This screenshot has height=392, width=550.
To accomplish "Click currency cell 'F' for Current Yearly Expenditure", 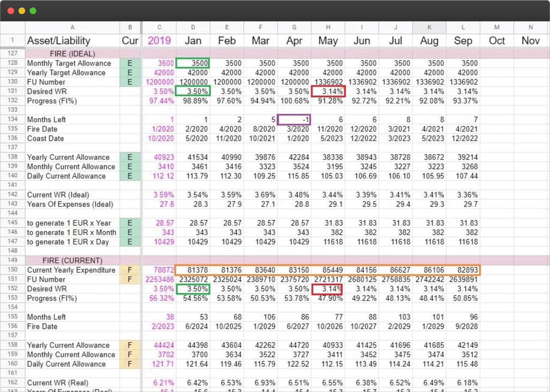I will pyautogui.click(x=130, y=270).
